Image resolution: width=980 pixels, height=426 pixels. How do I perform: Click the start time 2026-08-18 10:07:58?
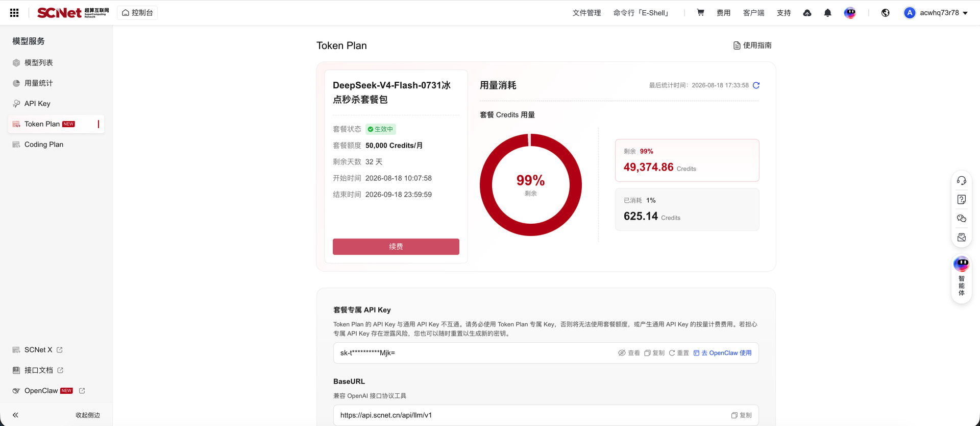[399, 178]
